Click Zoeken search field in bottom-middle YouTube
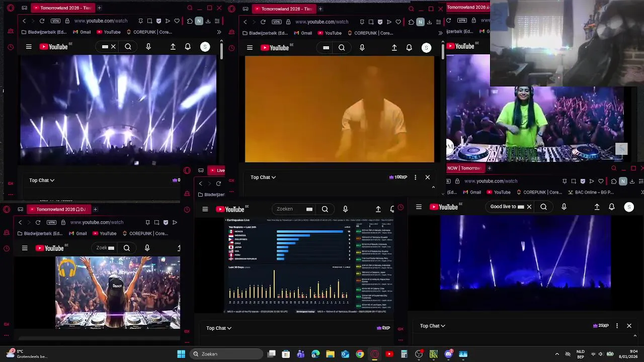The height and width of the screenshot is (362, 644). 294,209
